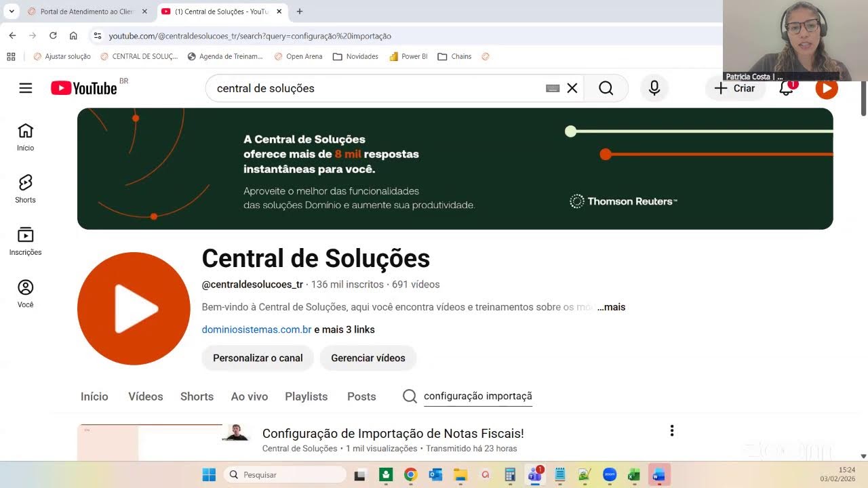The image size is (868, 488).
Task: Start voice search with microphone
Action: click(654, 88)
